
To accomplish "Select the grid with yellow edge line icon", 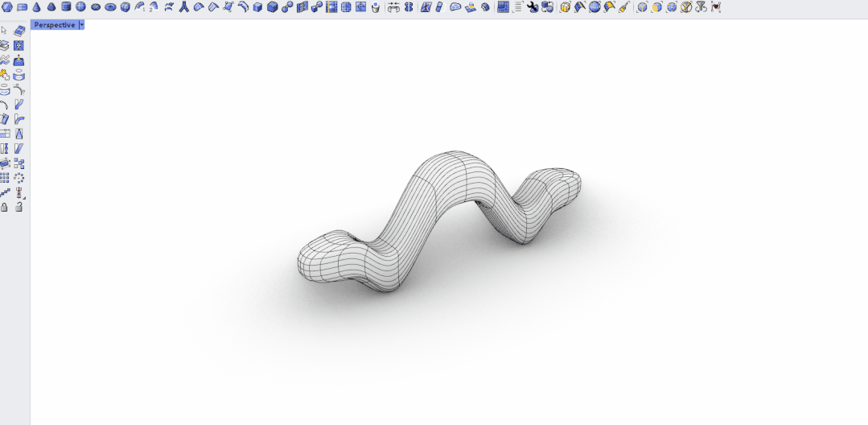I will 331,7.
